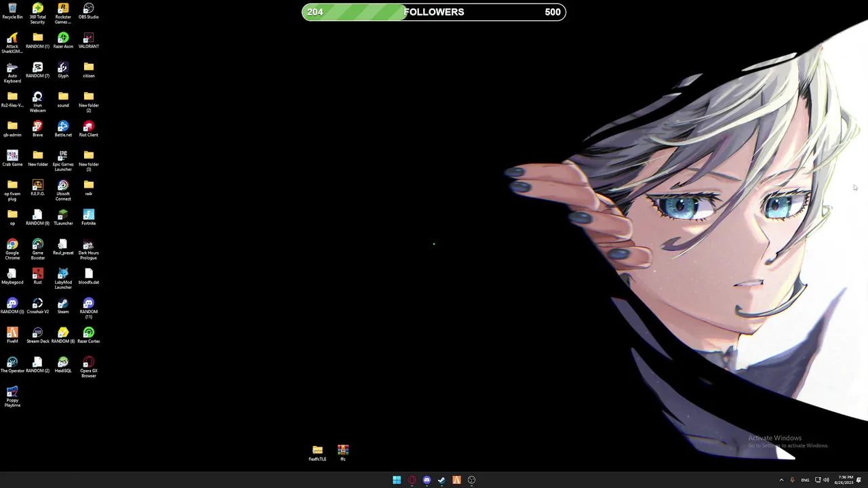Open the ENG input language switcher
868x488 pixels.
805,480
